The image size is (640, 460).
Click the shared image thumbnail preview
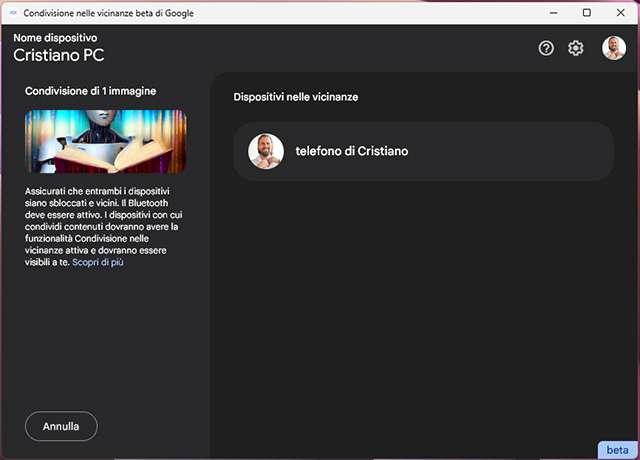[x=106, y=141]
